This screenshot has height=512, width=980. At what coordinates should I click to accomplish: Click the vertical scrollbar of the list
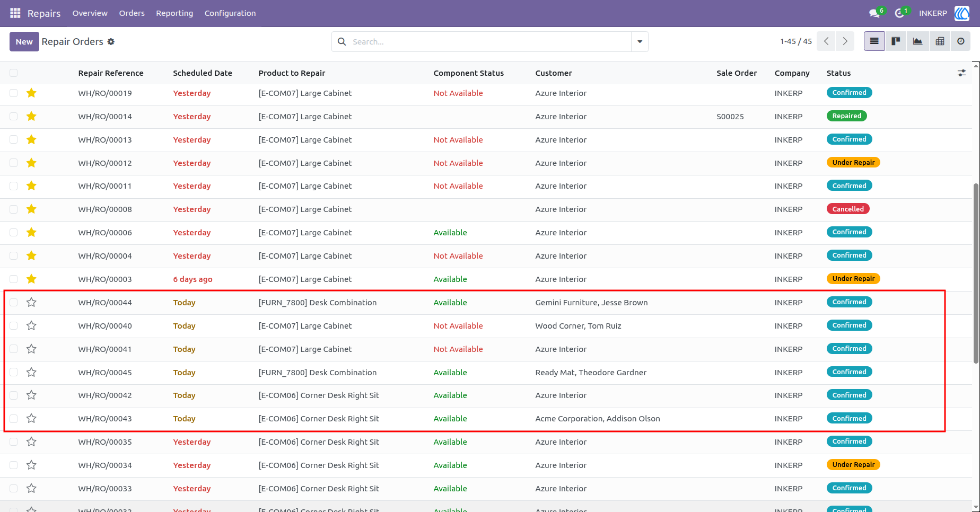click(976, 273)
